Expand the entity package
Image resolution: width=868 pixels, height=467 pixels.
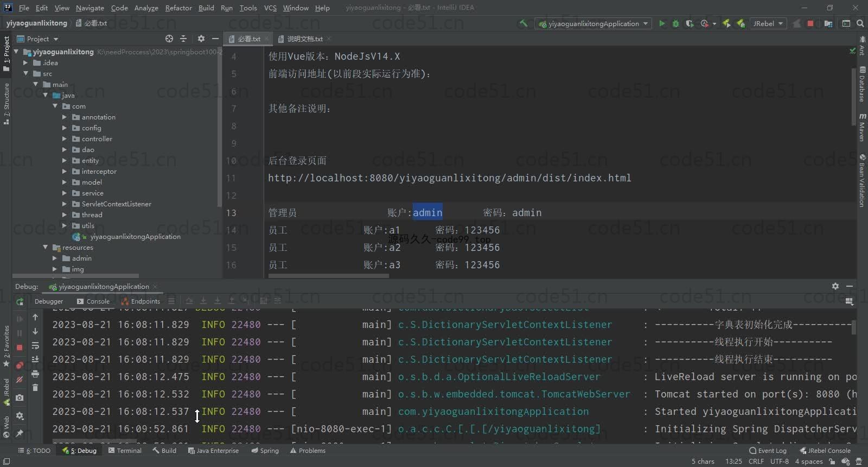(x=65, y=160)
